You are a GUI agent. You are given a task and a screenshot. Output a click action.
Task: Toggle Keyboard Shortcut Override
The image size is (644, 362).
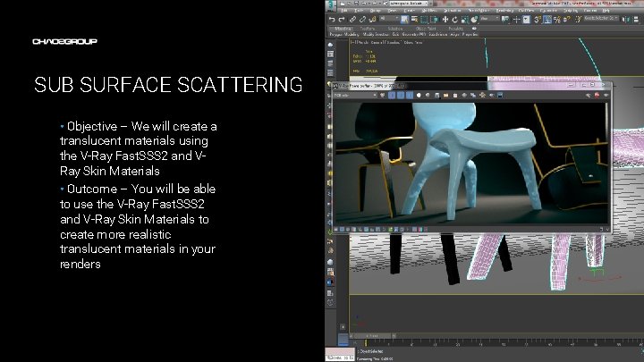click(526, 20)
